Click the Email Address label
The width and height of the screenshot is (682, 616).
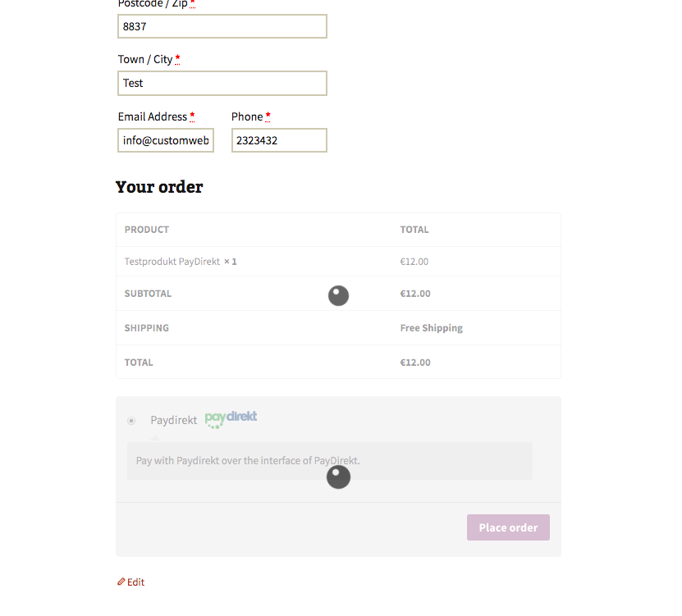click(x=153, y=116)
